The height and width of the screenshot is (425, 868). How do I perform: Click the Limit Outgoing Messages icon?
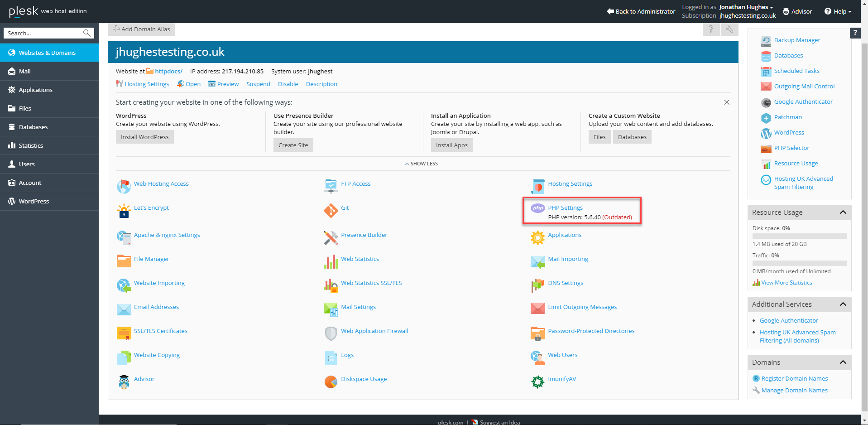[x=538, y=309]
